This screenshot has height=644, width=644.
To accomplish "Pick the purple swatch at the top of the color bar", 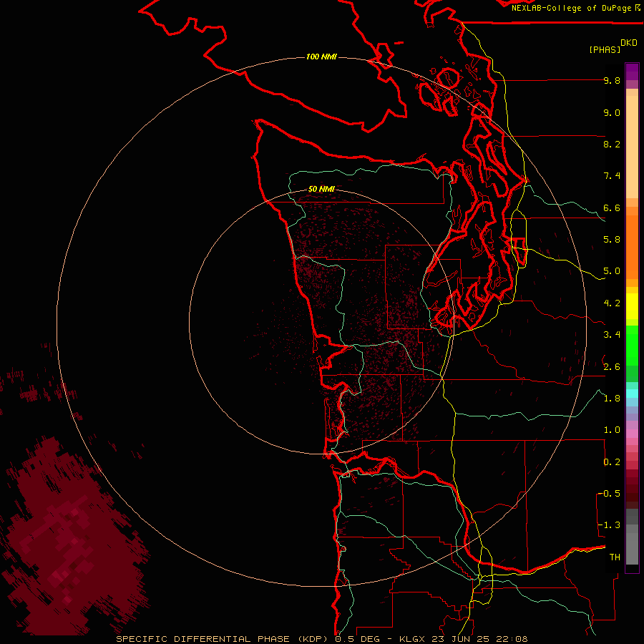I will pyautogui.click(x=632, y=72).
